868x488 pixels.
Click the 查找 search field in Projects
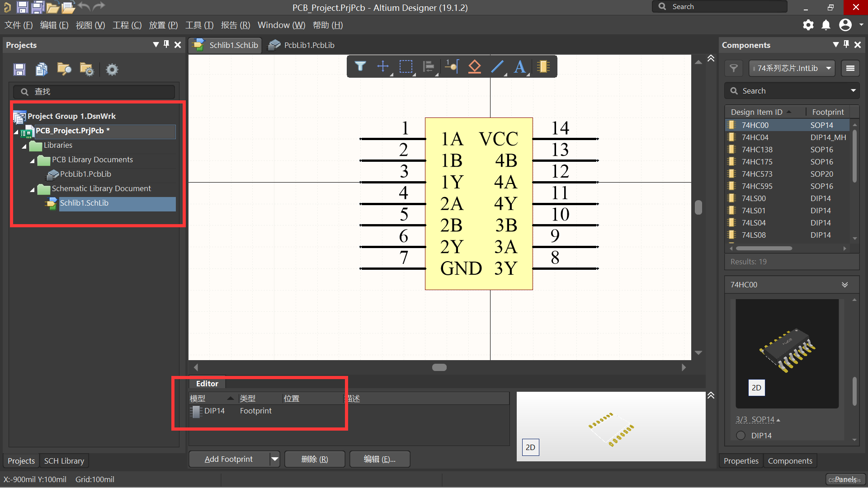pos(94,92)
